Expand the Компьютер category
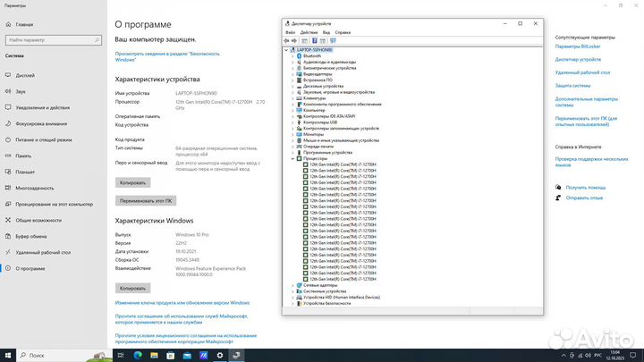644x362 pixels. pos(292,111)
